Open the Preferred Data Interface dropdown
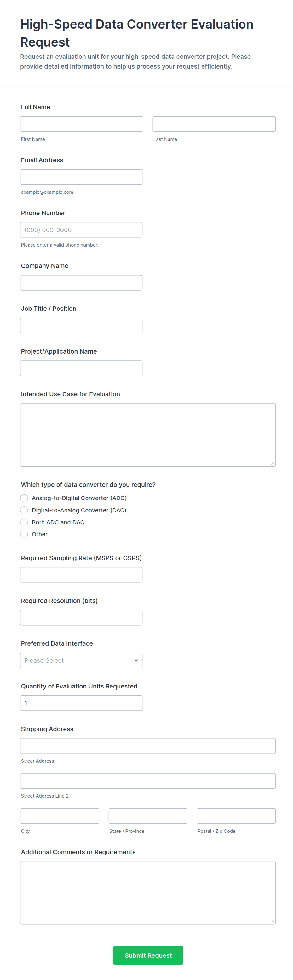This screenshot has height=980, width=293. (81, 660)
